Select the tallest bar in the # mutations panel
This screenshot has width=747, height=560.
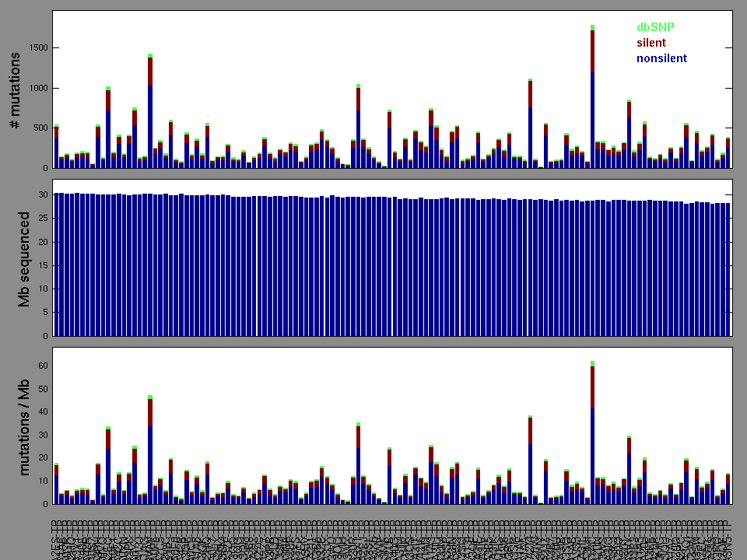click(x=592, y=97)
